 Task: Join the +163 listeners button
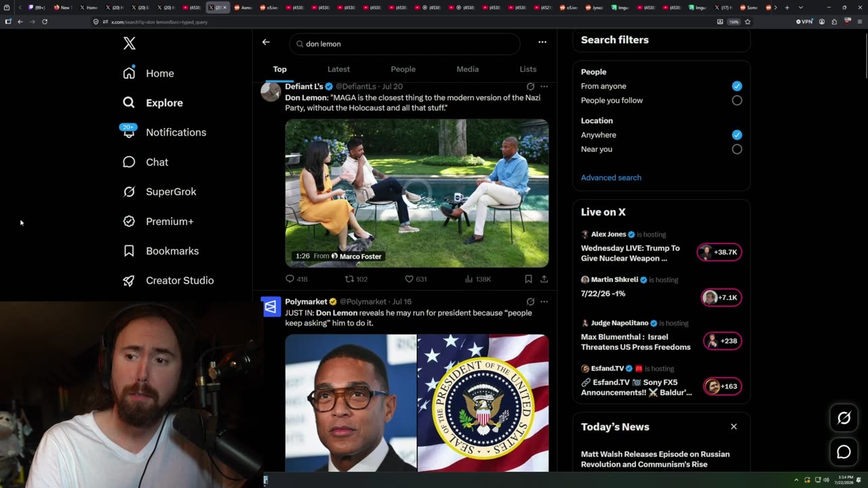tap(723, 386)
